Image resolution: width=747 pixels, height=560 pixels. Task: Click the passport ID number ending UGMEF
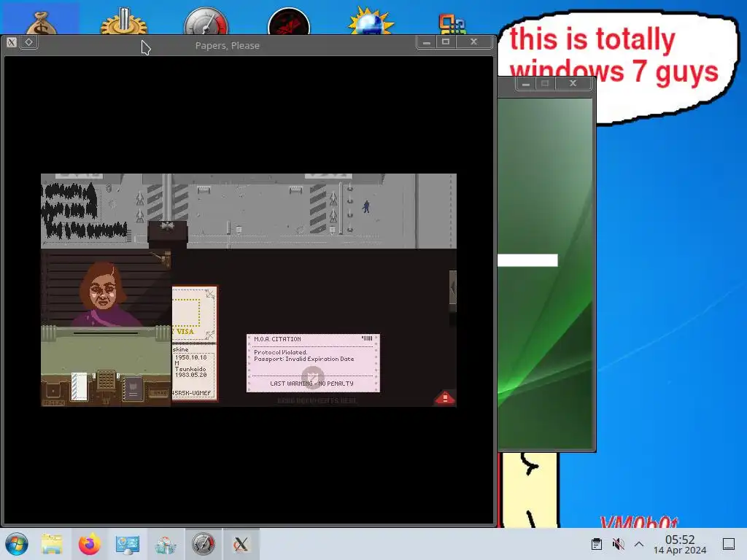(191, 393)
